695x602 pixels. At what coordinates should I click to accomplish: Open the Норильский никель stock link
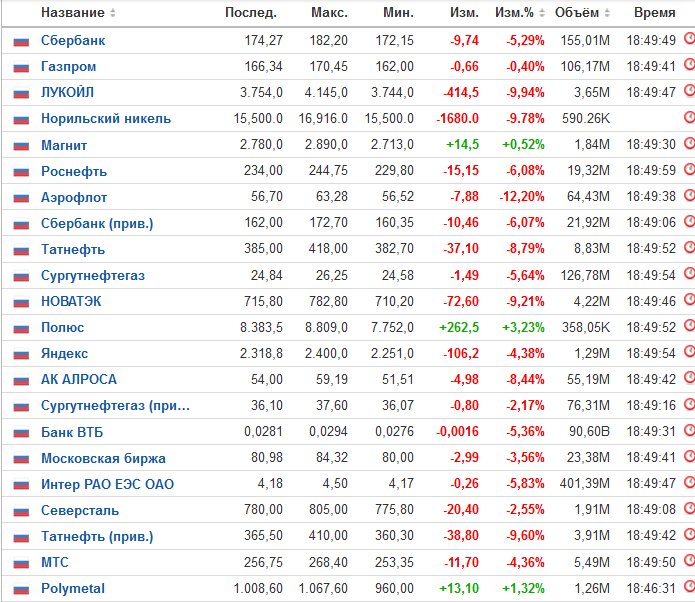106,118
